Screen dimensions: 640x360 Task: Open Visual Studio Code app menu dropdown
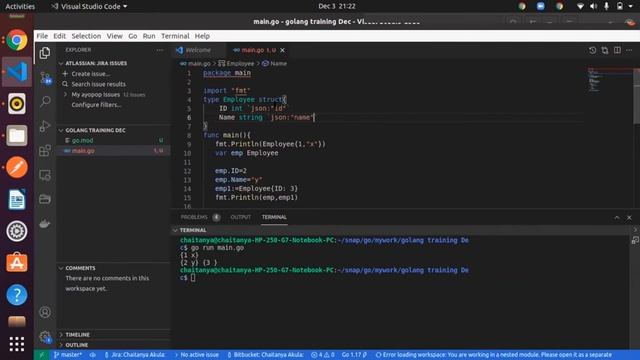[89, 6]
